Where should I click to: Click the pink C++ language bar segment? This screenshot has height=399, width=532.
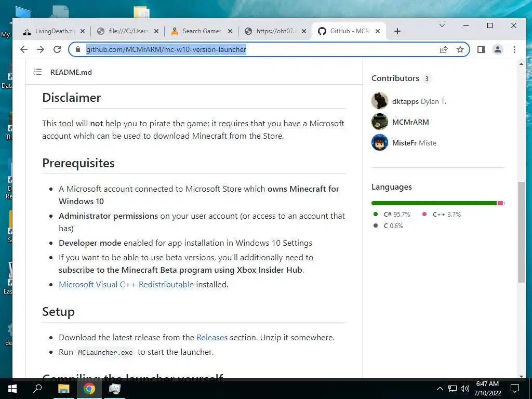point(500,203)
